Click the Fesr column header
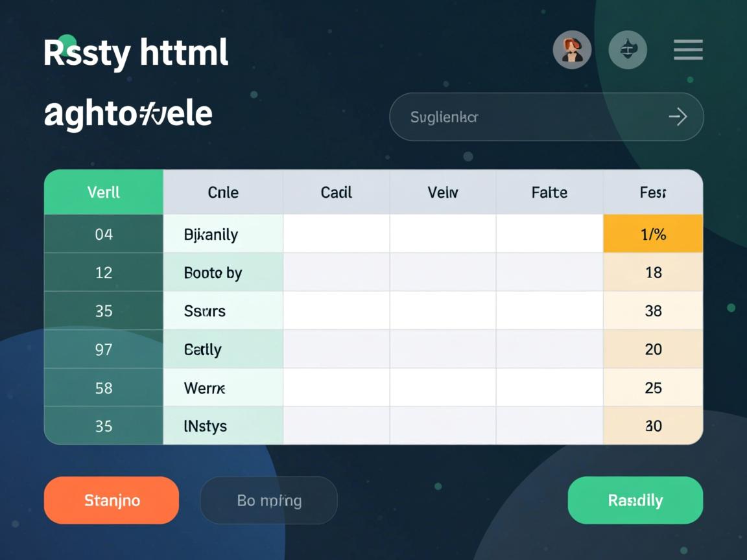Image resolution: width=747 pixels, height=560 pixels. click(653, 192)
